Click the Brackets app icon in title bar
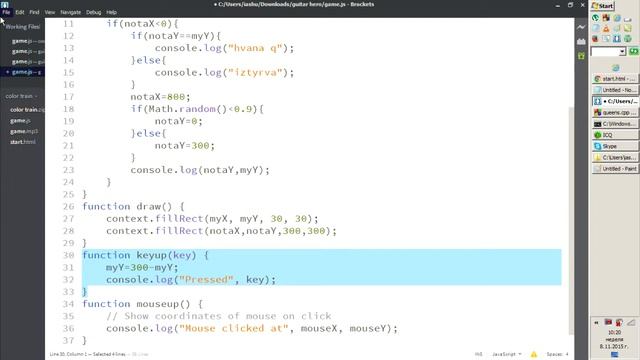 pyautogui.click(x=5, y=4)
